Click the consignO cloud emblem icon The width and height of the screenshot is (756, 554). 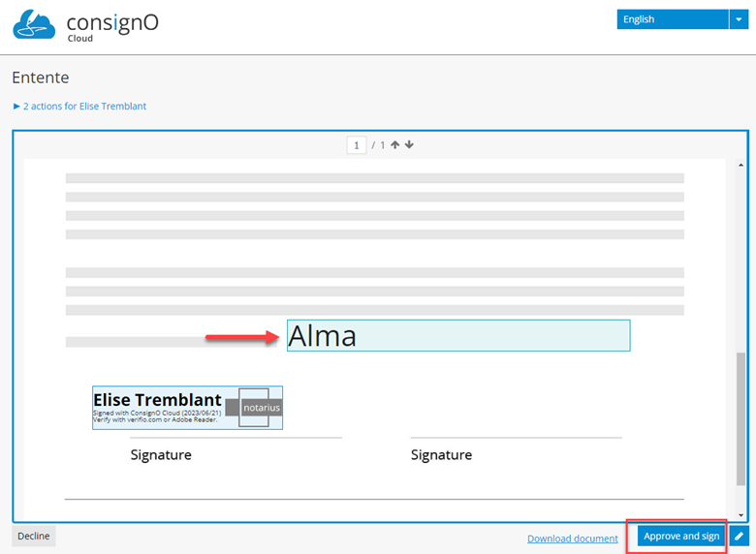point(34,24)
